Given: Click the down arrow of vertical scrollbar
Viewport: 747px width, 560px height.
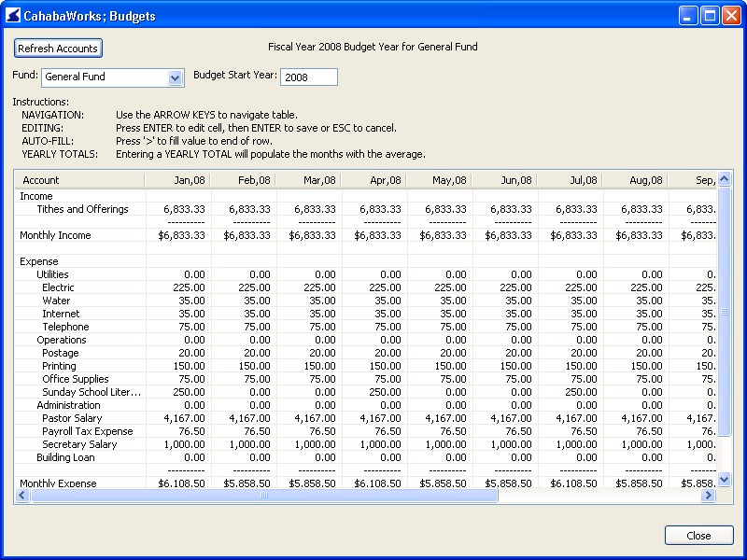Looking at the screenshot, I should coord(724,481).
